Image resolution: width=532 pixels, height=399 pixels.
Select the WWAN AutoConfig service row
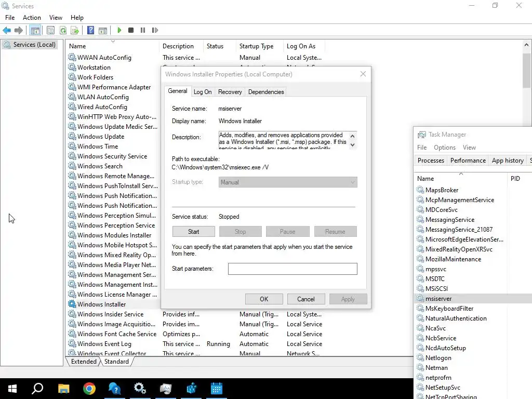[195, 58]
